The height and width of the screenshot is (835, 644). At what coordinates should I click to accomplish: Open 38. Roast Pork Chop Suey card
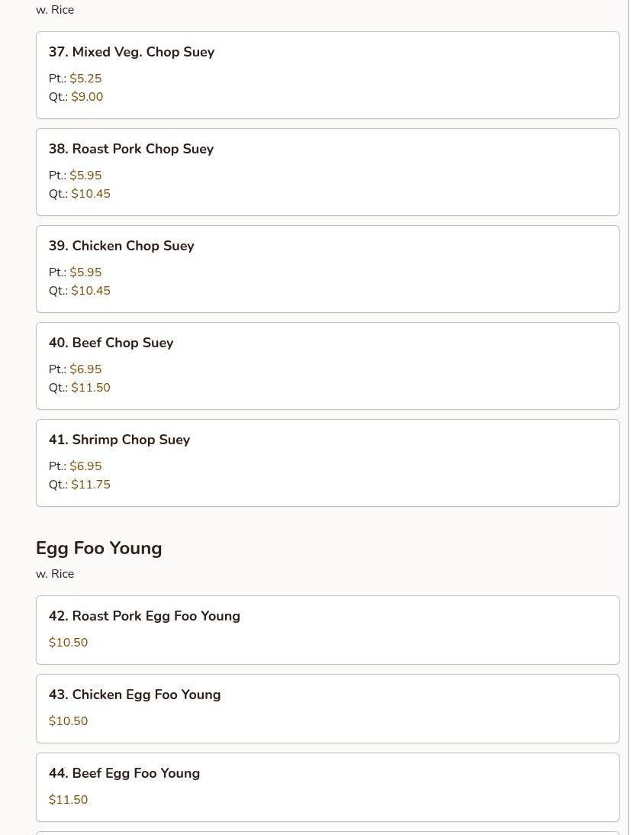tap(327, 172)
